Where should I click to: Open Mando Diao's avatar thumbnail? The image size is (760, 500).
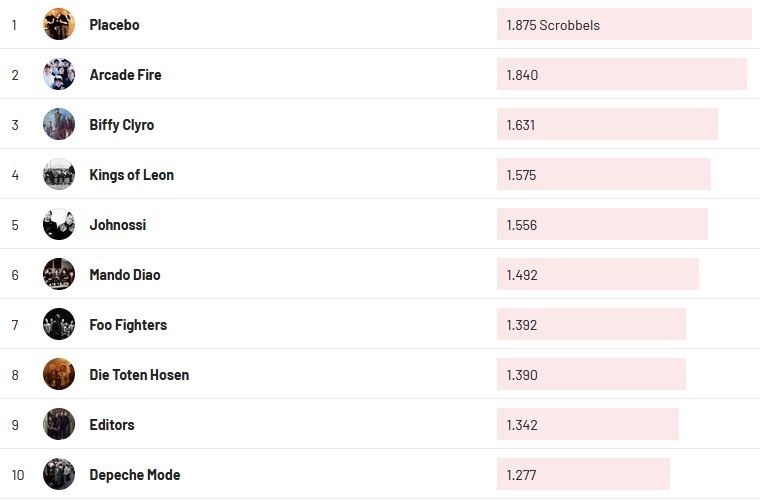pyautogui.click(x=59, y=274)
